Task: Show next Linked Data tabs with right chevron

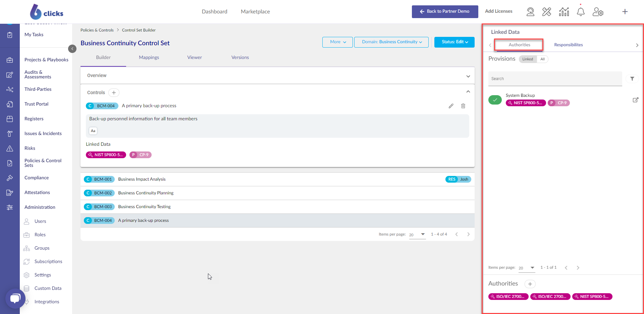Action: [x=637, y=45]
